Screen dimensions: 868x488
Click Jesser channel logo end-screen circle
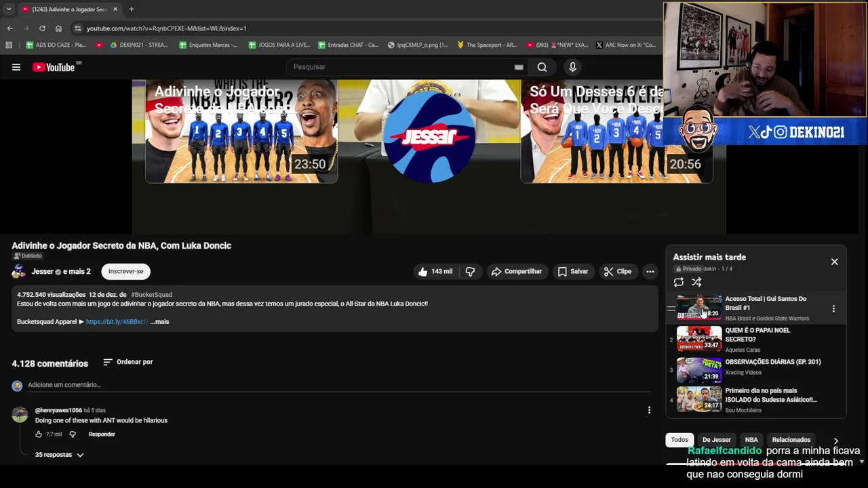coord(429,137)
